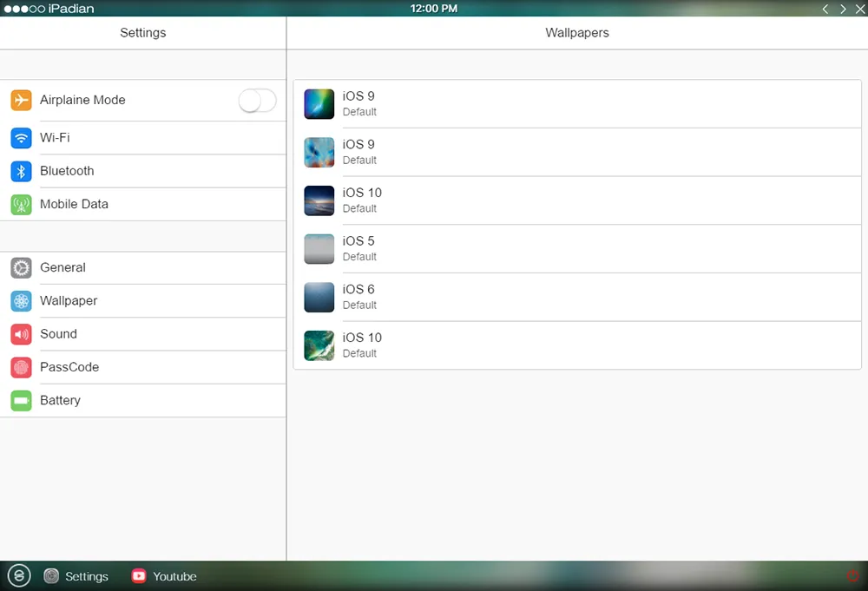The image size is (868, 591).
Task: Toggle the Airplaine Mode switch
Action: [258, 101]
